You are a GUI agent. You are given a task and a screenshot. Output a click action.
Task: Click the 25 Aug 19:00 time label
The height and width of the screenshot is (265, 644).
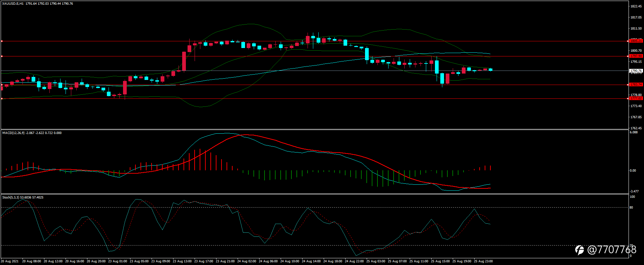coord(462,261)
